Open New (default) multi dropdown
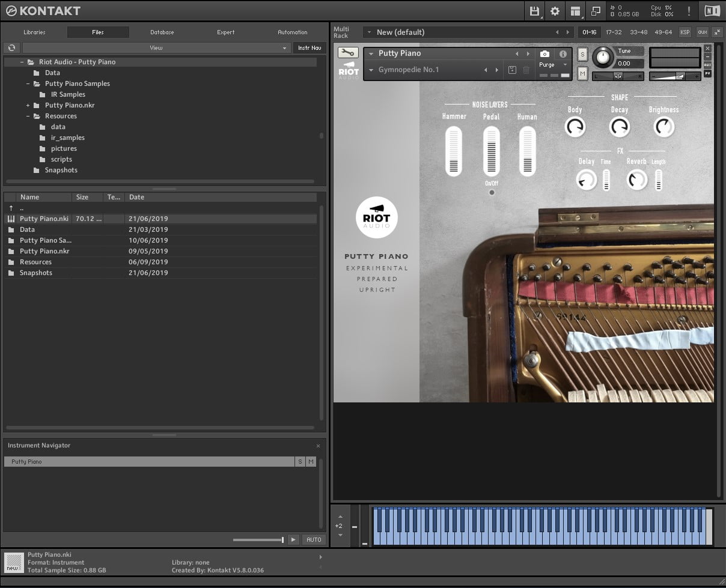 point(369,32)
